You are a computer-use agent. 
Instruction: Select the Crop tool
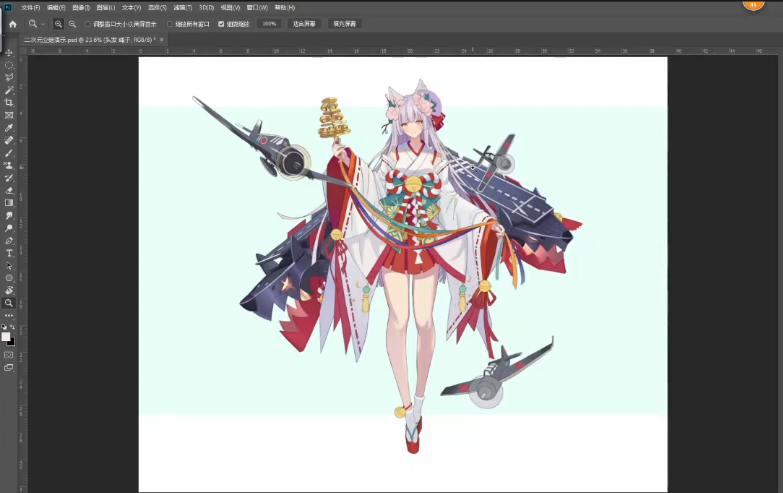point(9,102)
